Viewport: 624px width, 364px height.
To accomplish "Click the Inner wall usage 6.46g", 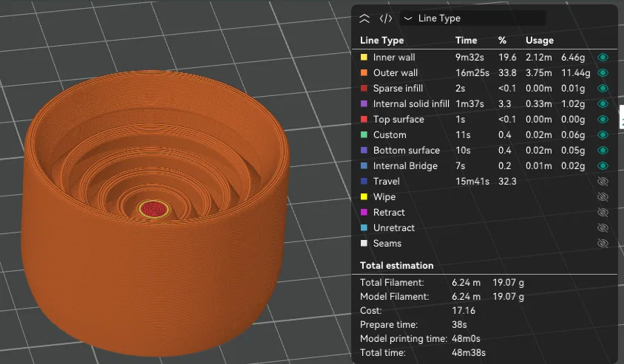I will (573, 58).
